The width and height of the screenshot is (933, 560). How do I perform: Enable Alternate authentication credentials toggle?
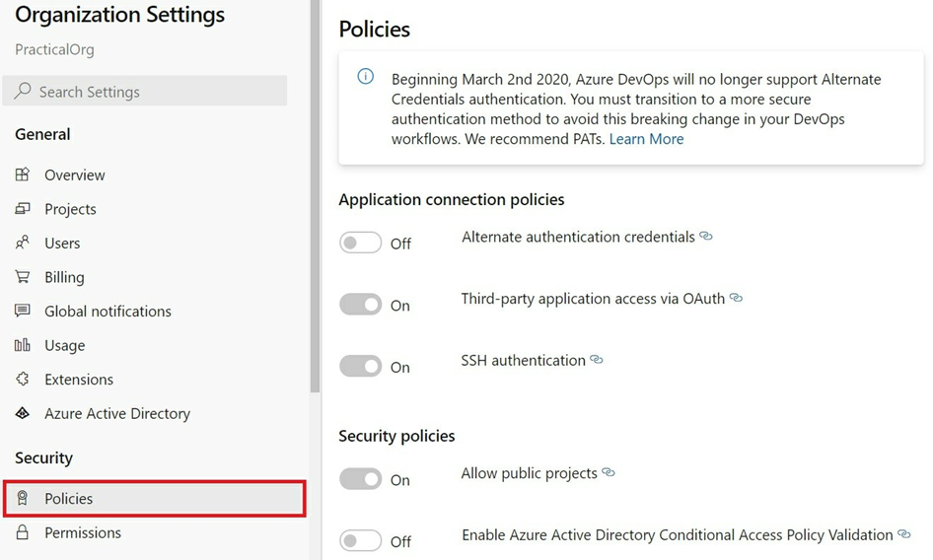[x=361, y=243]
